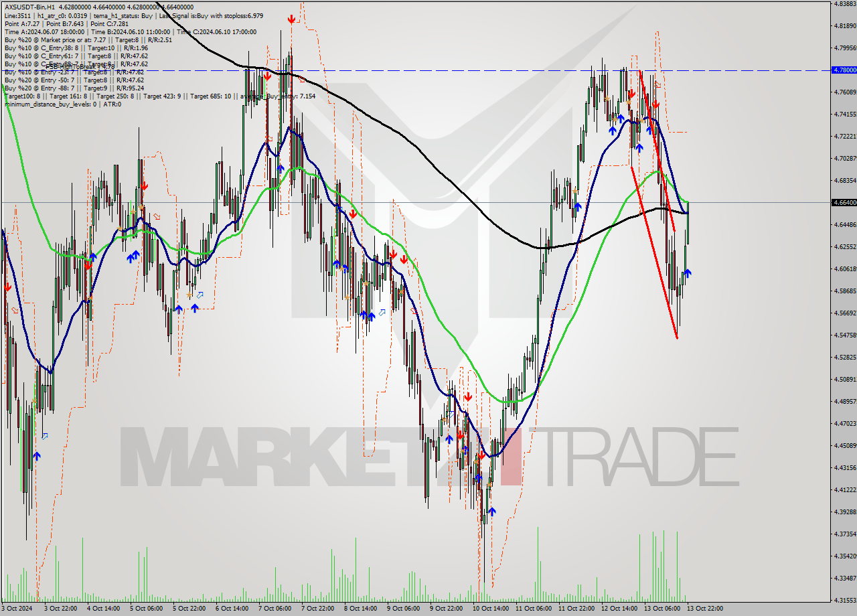The width and height of the screenshot is (857, 616).
Task: Click the 4.47023 price axis label
Action: click(845, 423)
